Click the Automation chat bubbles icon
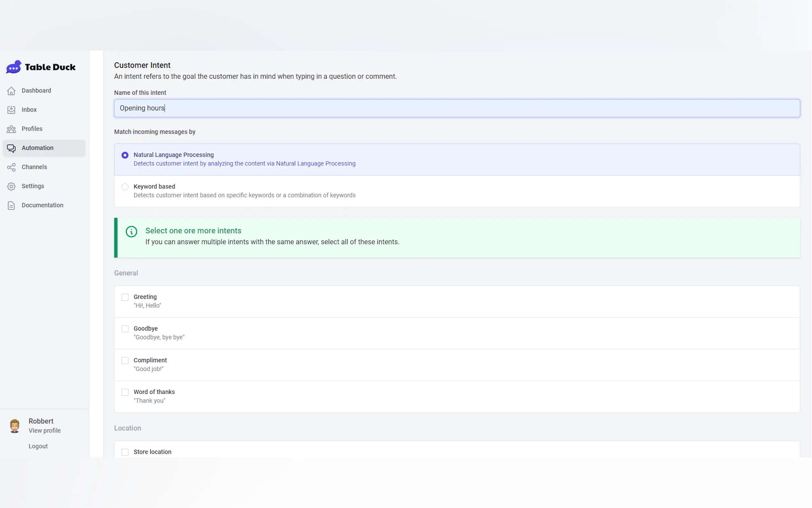This screenshot has height=508, width=812. pyautogui.click(x=12, y=148)
